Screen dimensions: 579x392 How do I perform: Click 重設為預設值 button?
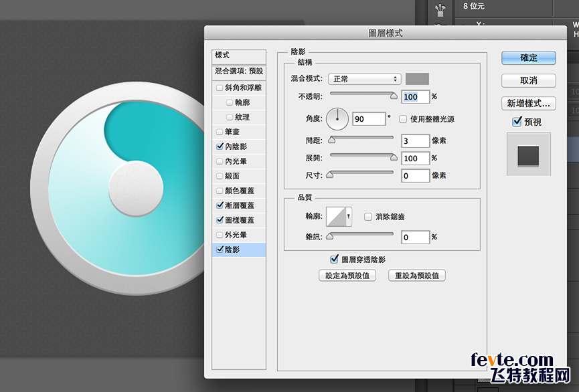(x=417, y=276)
